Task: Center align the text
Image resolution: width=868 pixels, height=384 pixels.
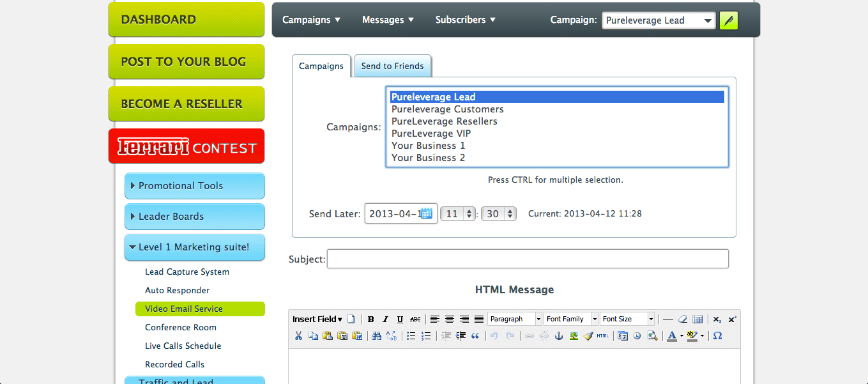Action: 450,319
